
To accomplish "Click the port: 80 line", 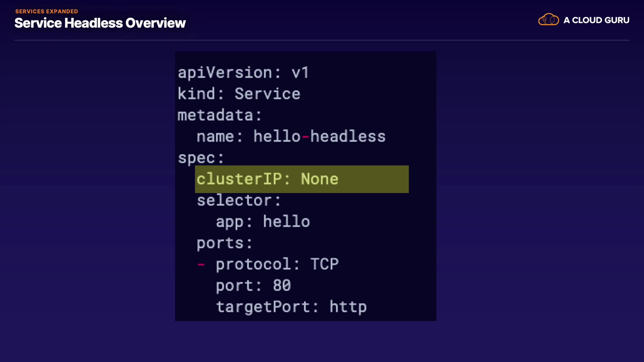I will 253,286.
